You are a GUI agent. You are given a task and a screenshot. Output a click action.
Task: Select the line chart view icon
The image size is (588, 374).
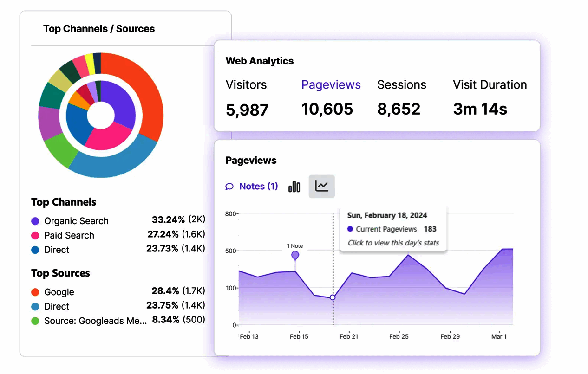[321, 186]
